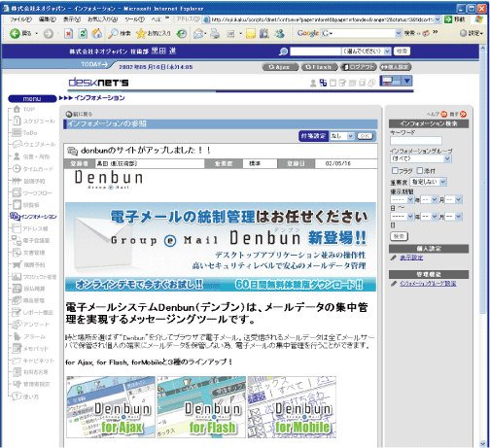Screen dimensions: 490x448
Task: Click the browser Stop icon
Action: 68,33
